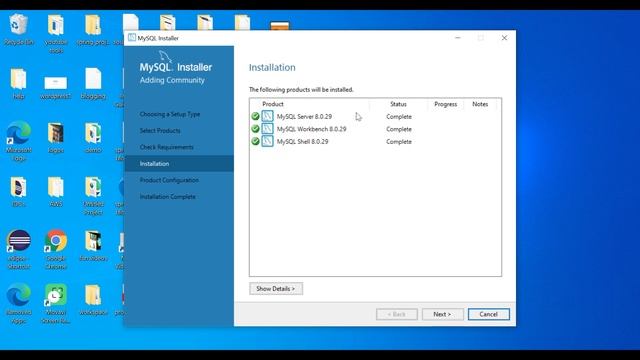Open the Recycle Bin on desktop
Screen dimensions: 640x360
(18, 29)
